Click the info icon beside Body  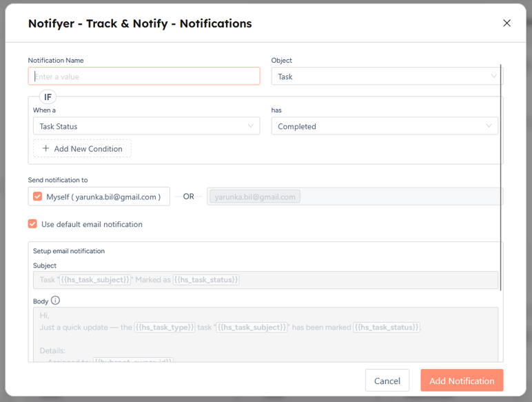(56, 301)
